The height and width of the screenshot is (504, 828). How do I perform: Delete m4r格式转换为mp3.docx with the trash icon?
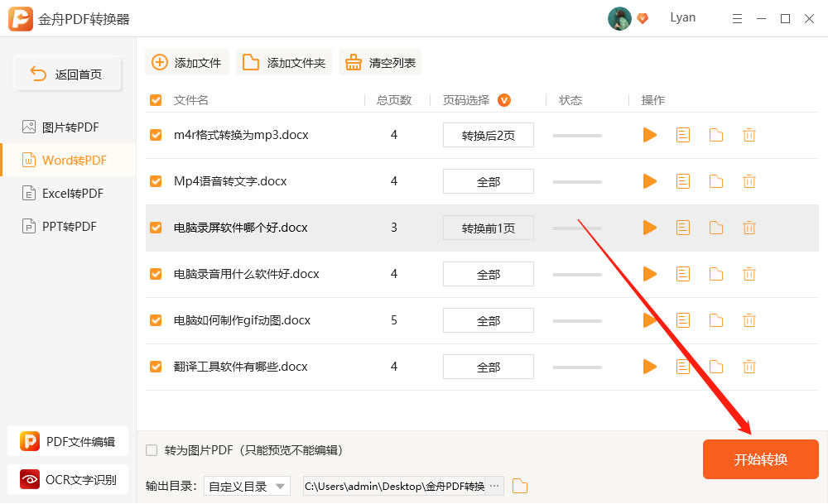pyautogui.click(x=749, y=135)
